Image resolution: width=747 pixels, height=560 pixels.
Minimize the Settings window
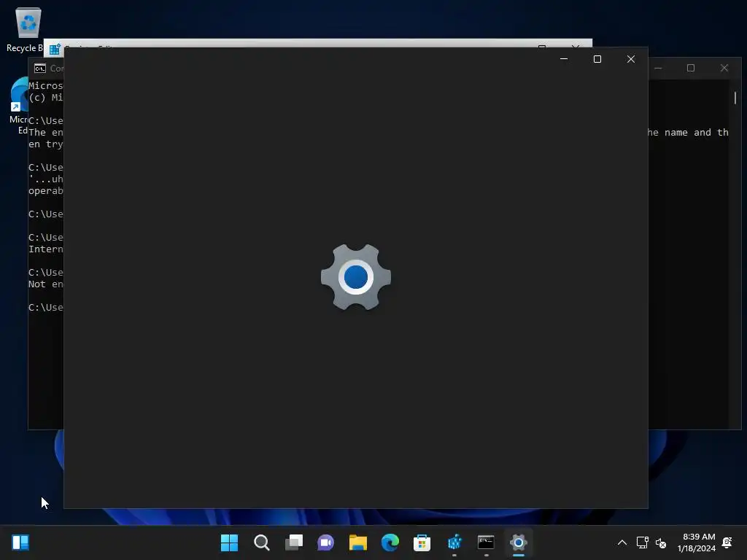pos(564,59)
